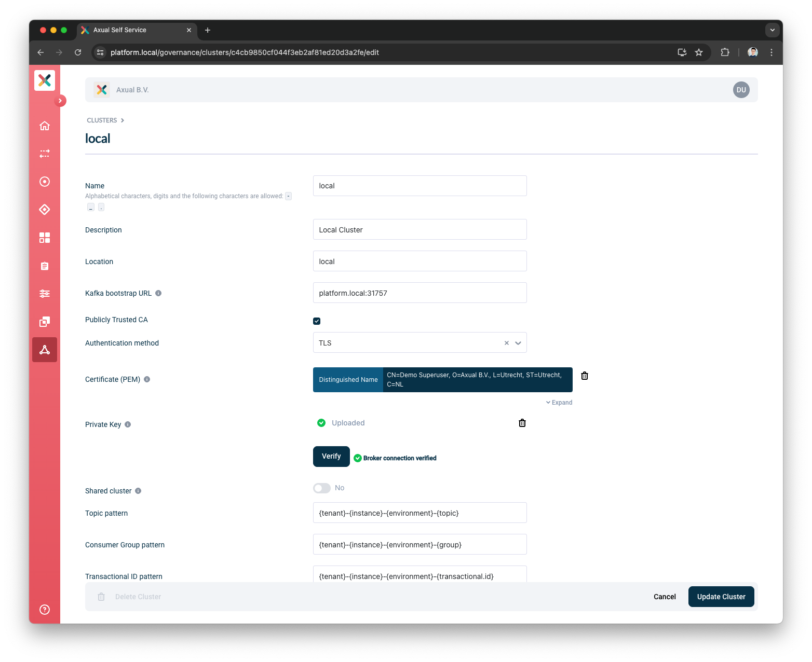
Task: Show info for Kafka bootstrap URL
Action: [158, 293]
